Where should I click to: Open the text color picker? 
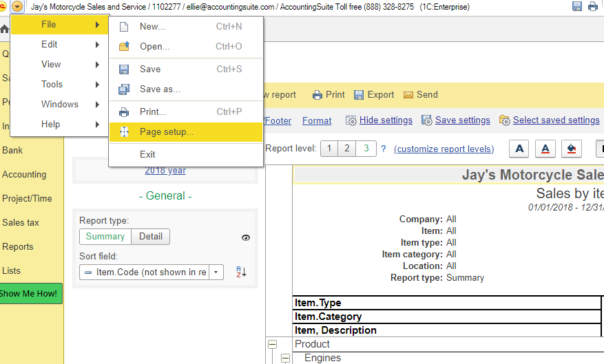545,149
